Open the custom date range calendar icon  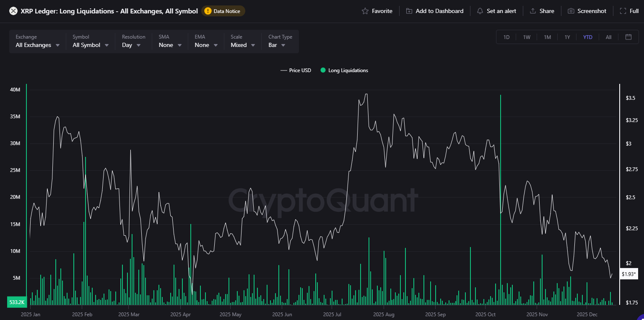[628, 37]
